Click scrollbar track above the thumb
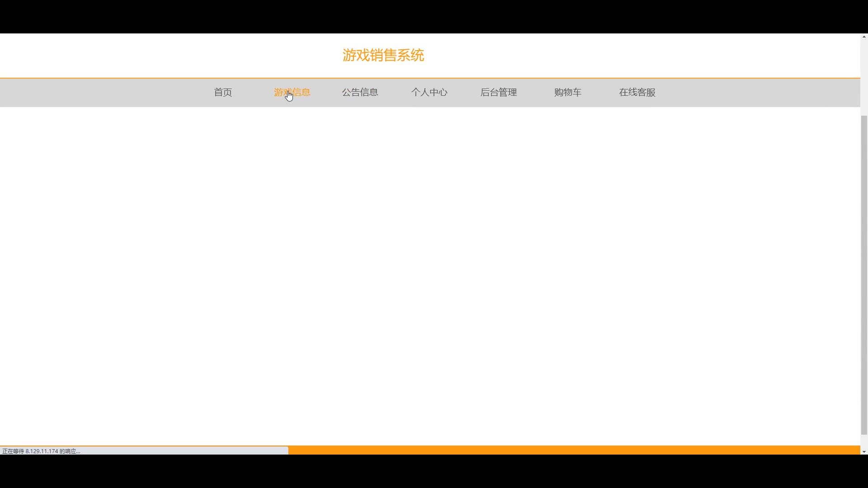Screen dimensions: 868x488 tap(864, 77)
